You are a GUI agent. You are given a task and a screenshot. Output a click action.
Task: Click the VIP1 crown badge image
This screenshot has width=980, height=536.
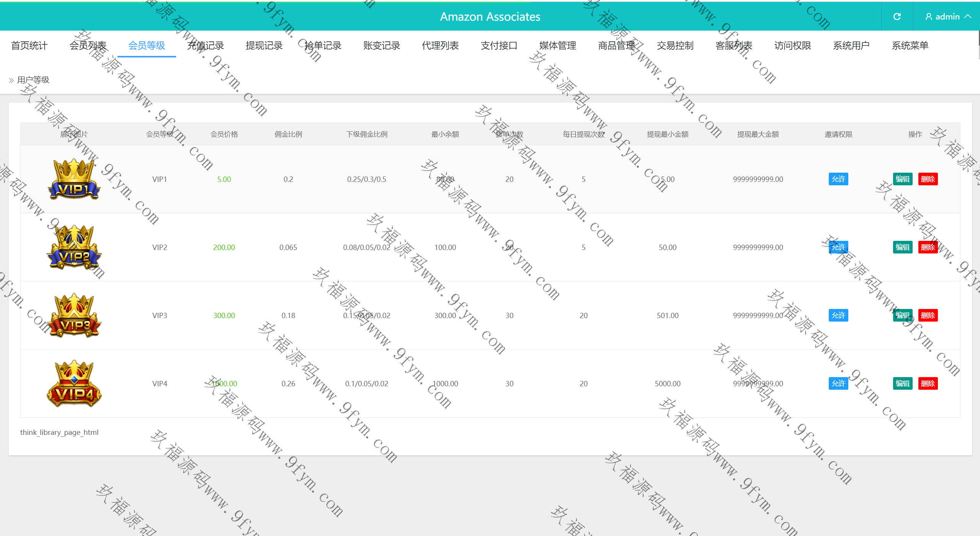[x=74, y=179]
